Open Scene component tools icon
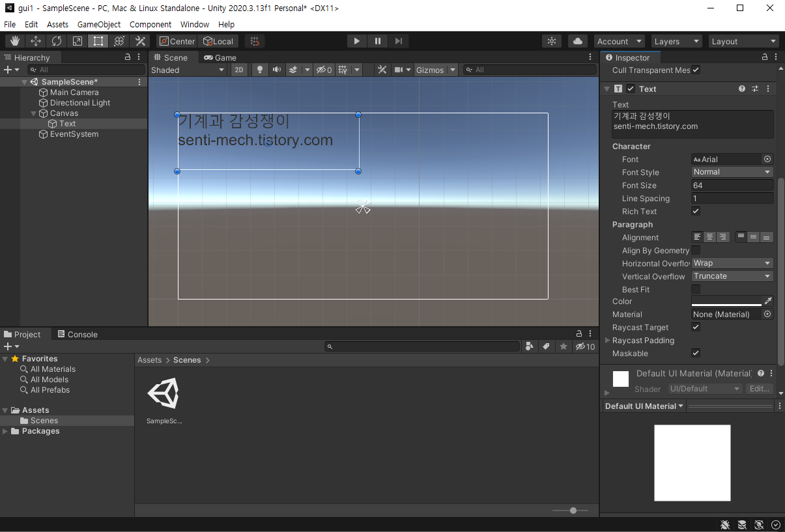Viewport: 785px width, 532px height. tap(382, 70)
